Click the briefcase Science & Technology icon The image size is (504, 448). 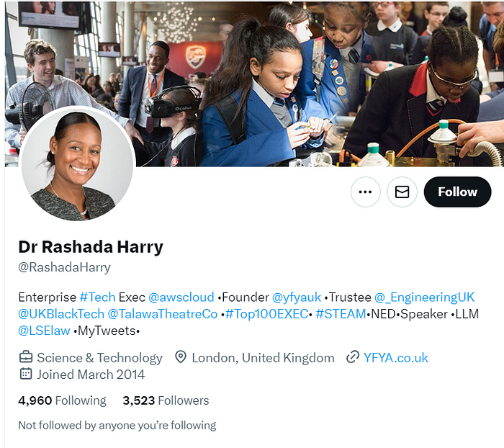pyautogui.click(x=26, y=357)
